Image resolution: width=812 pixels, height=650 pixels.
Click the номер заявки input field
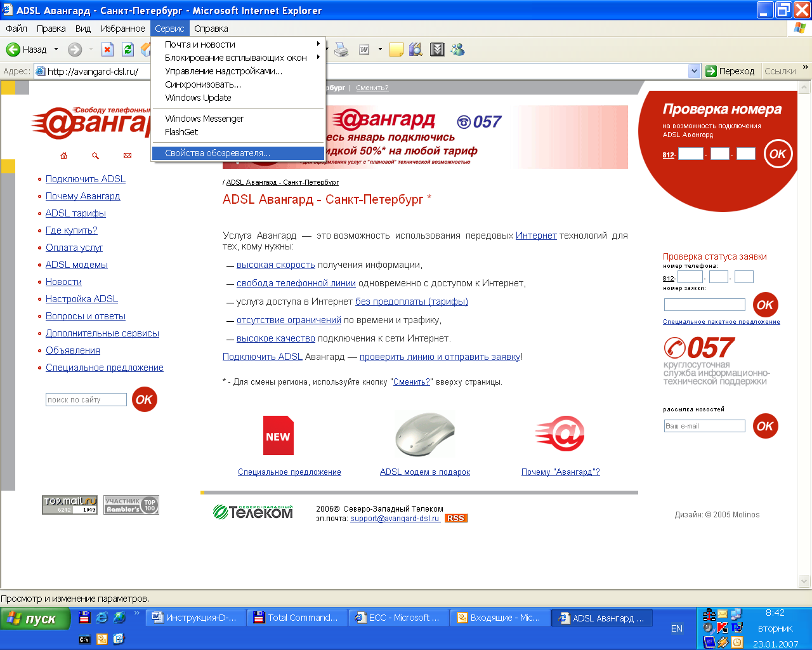[705, 305]
